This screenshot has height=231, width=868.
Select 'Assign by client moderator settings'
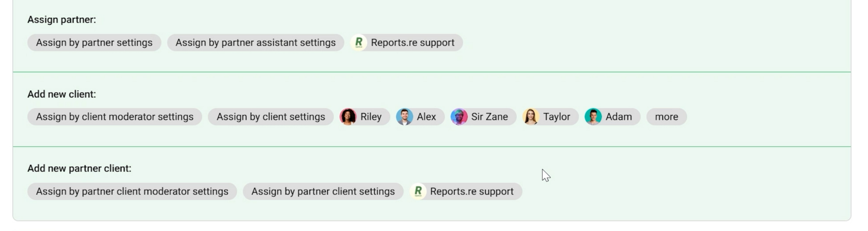[x=115, y=117]
